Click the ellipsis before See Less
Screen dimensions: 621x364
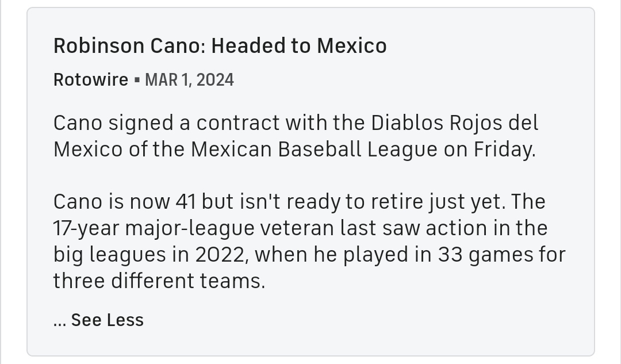click(60, 320)
